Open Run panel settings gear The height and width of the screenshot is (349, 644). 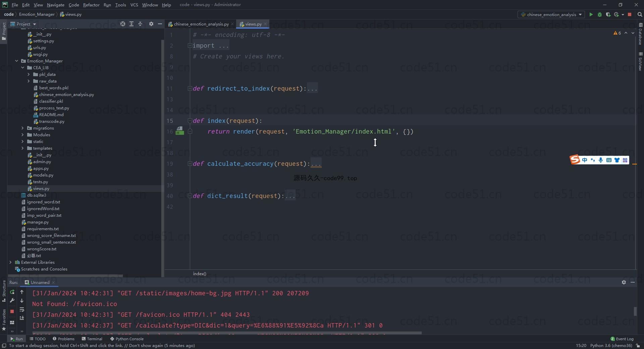coord(624,282)
